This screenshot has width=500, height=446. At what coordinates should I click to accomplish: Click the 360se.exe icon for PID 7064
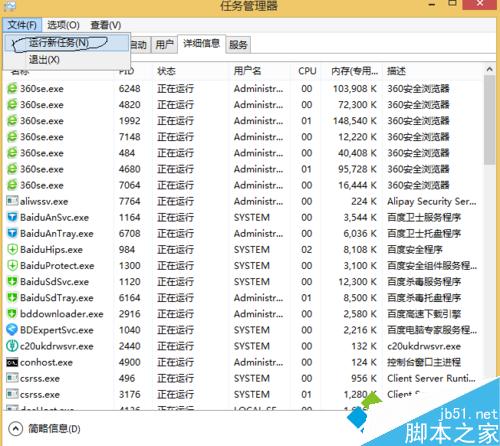12,185
